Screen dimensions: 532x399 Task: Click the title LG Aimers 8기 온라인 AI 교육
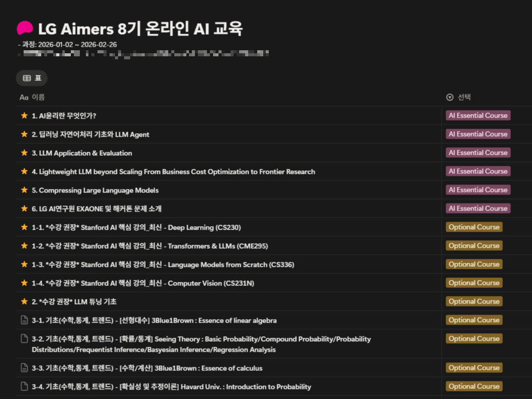coord(141,29)
